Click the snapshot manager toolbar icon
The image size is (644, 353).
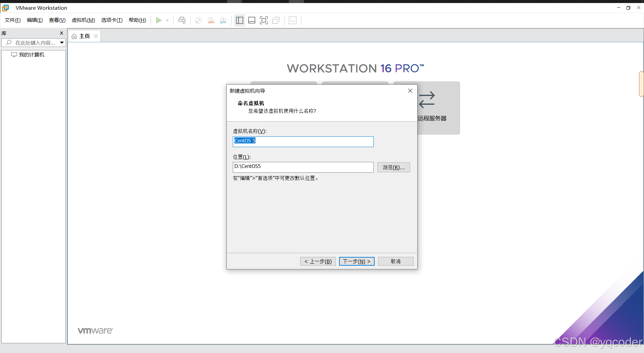coord(223,20)
